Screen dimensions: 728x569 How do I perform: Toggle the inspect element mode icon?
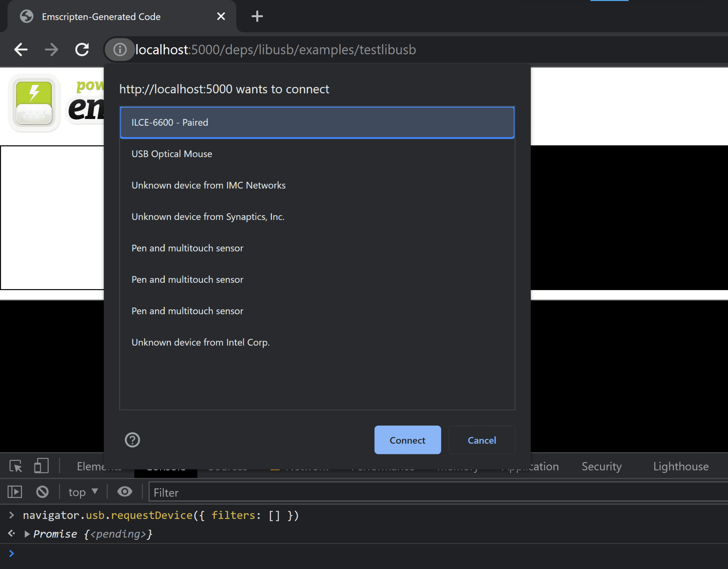16,466
